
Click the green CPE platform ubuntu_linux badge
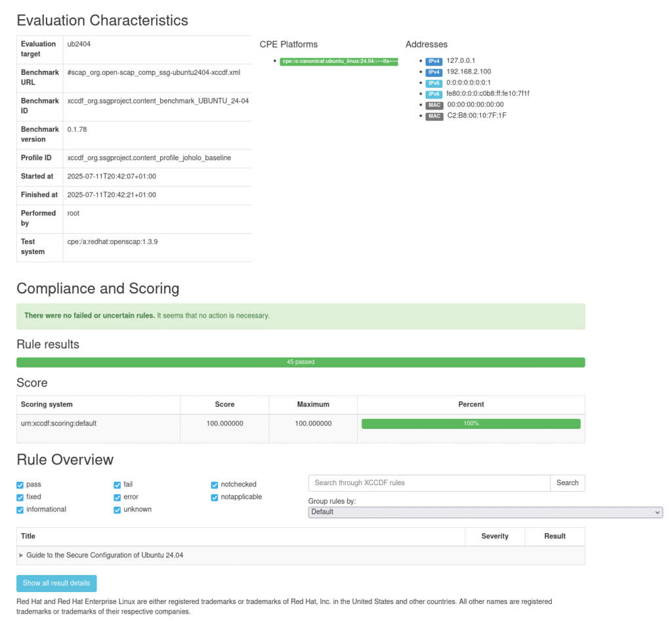[x=339, y=61]
